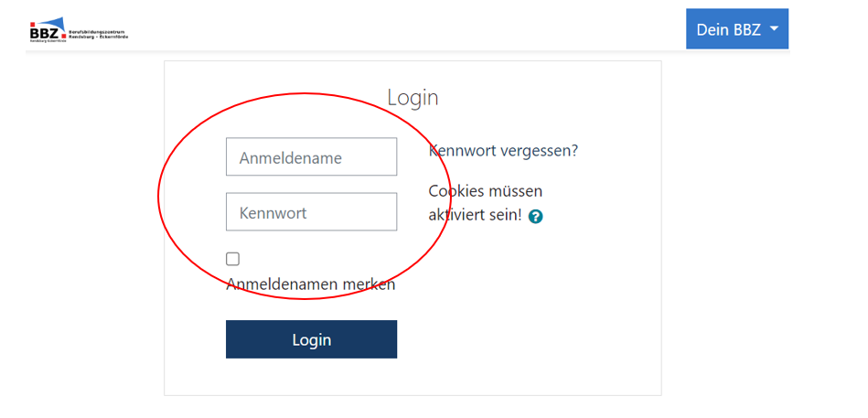Click the white Login text on the button
The height and width of the screenshot is (418, 868).
coord(311,340)
